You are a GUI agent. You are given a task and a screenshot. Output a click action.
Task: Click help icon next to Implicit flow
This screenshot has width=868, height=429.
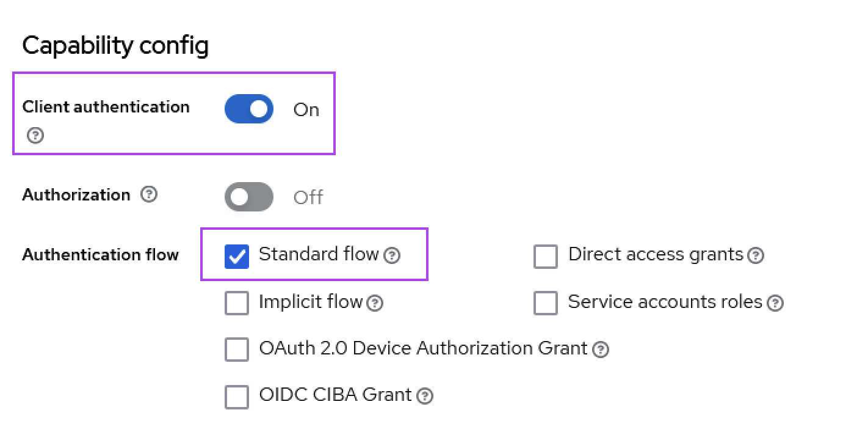(x=375, y=303)
